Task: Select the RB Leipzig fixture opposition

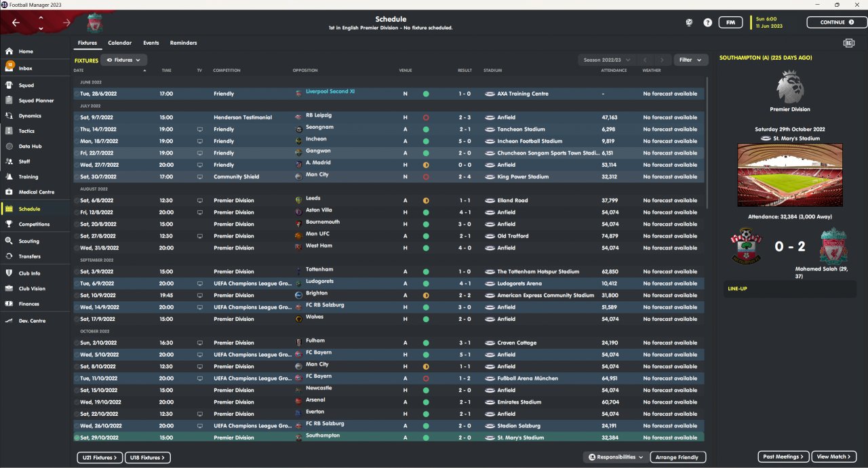Action: point(319,115)
